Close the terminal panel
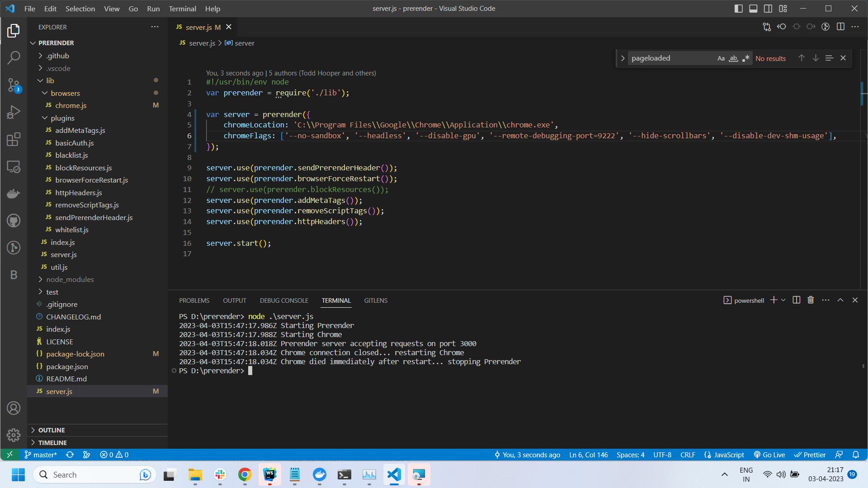 click(855, 300)
